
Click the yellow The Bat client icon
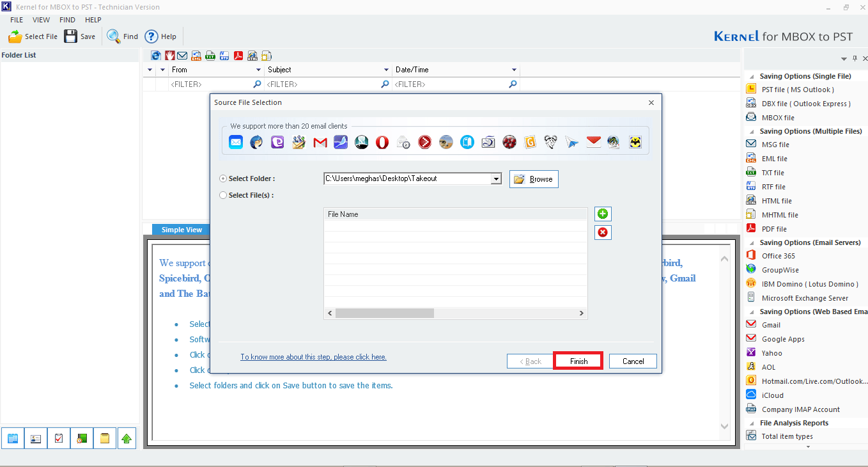click(635, 143)
